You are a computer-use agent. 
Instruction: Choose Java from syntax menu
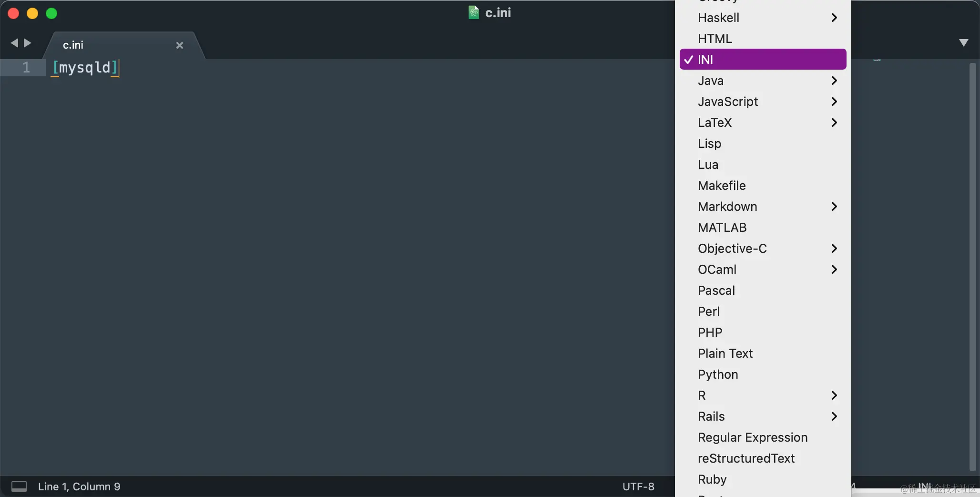pyautogui.click(x=763, y=81)
